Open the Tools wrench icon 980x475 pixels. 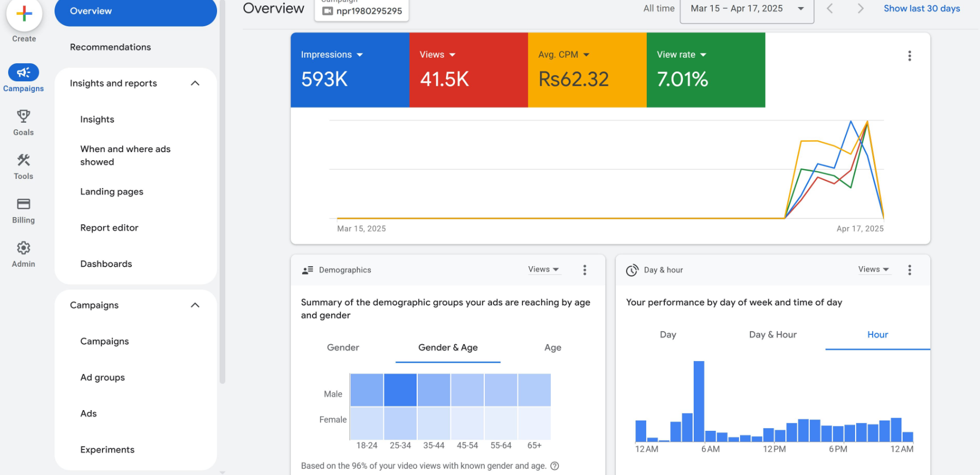click(23, 160)
